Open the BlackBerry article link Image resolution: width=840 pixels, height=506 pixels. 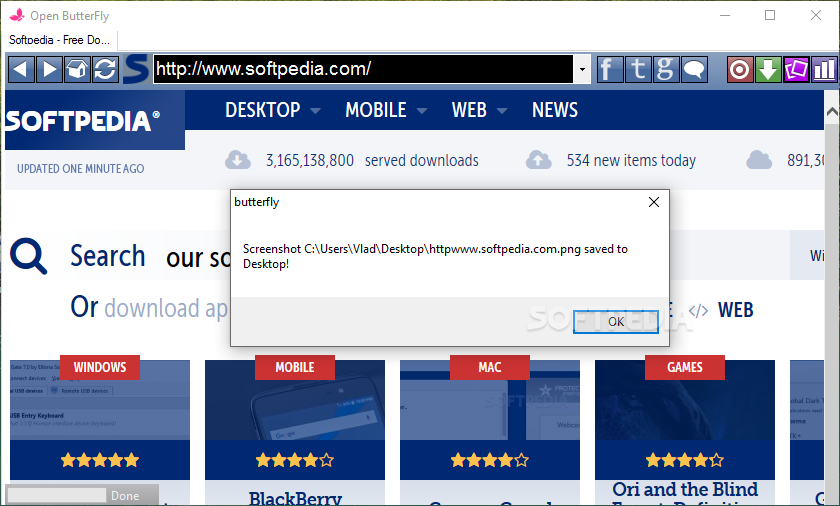[295, 498]
